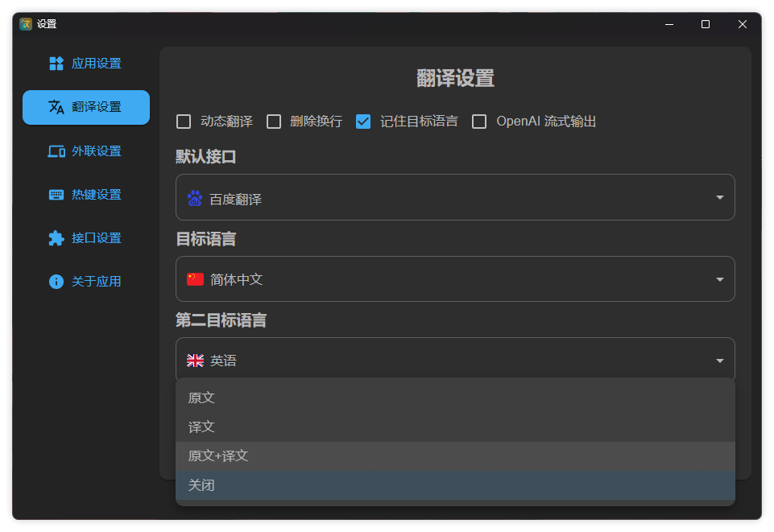Viewport: 774px width, 532px height.
Task: Enable OpenAI 流式输出 checkbox
Action: [x=479, y=122]
